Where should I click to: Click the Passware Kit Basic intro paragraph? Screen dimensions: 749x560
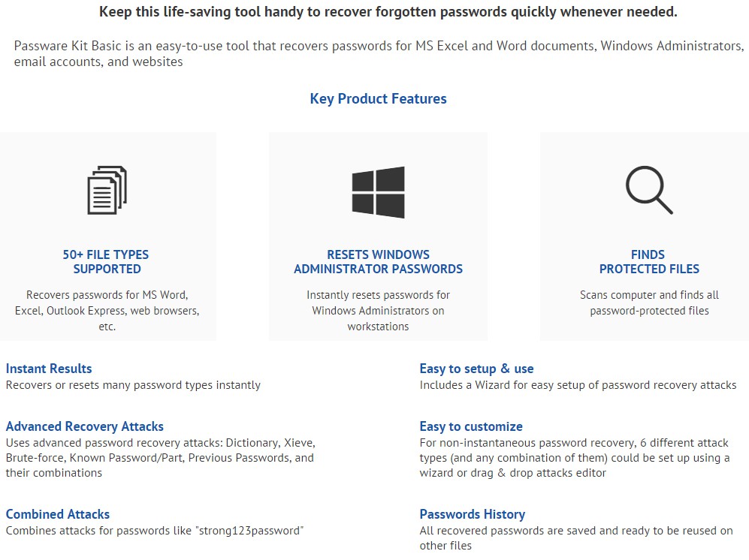coord(379,53)
